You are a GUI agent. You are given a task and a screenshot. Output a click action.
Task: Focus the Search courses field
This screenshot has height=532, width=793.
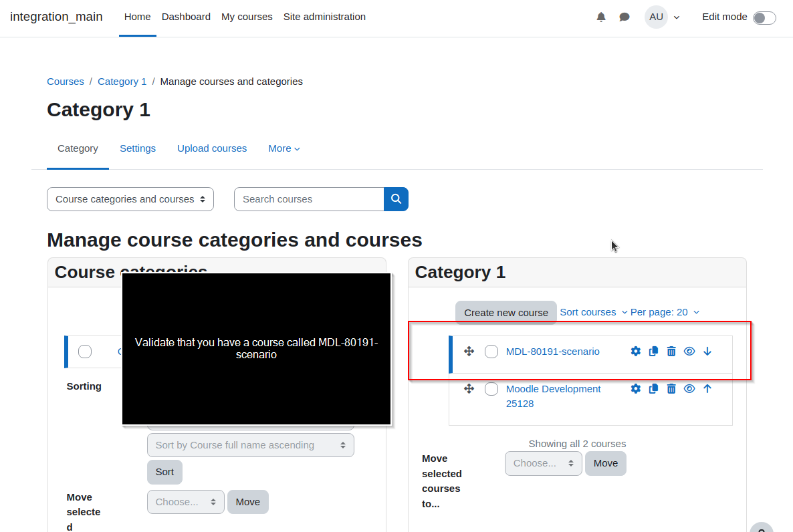click(309, 199)
